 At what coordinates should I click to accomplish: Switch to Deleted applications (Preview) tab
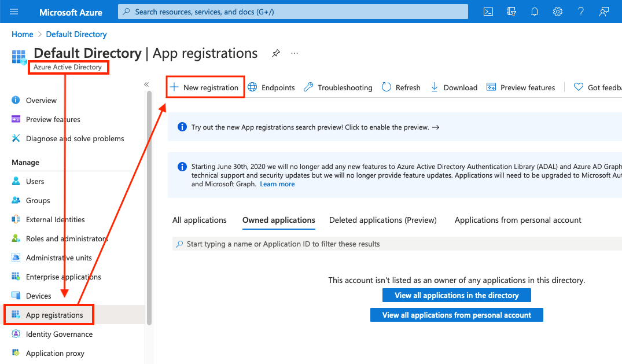382,220
